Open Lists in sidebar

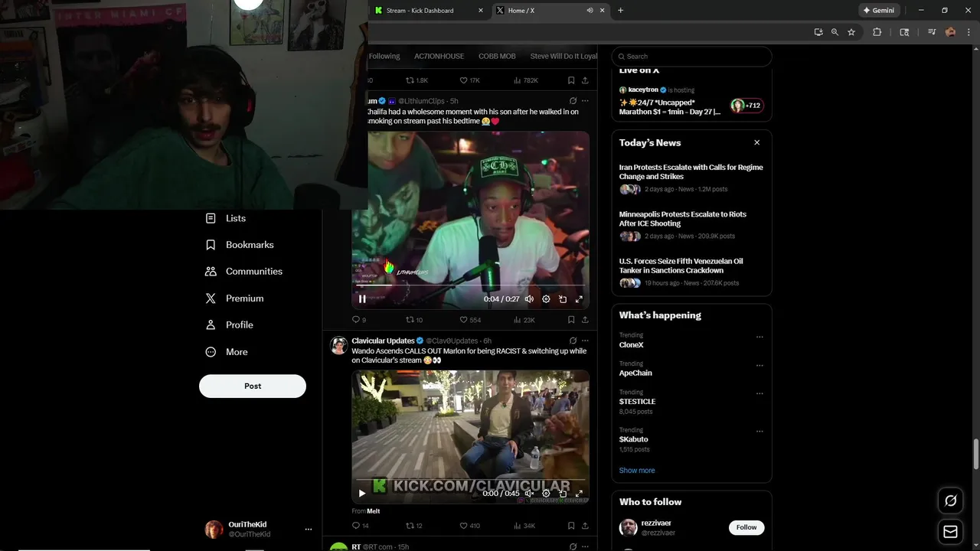[226, 218]
